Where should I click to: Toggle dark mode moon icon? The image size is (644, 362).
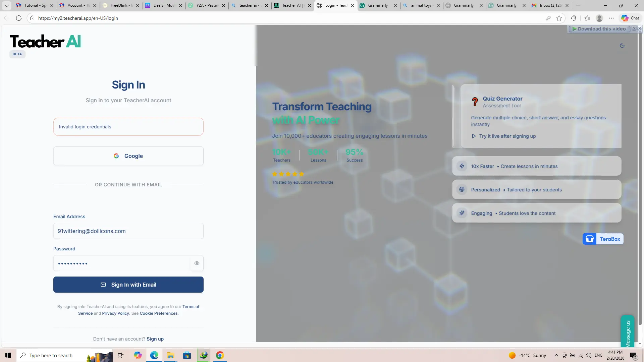click(x=622, y=46)
